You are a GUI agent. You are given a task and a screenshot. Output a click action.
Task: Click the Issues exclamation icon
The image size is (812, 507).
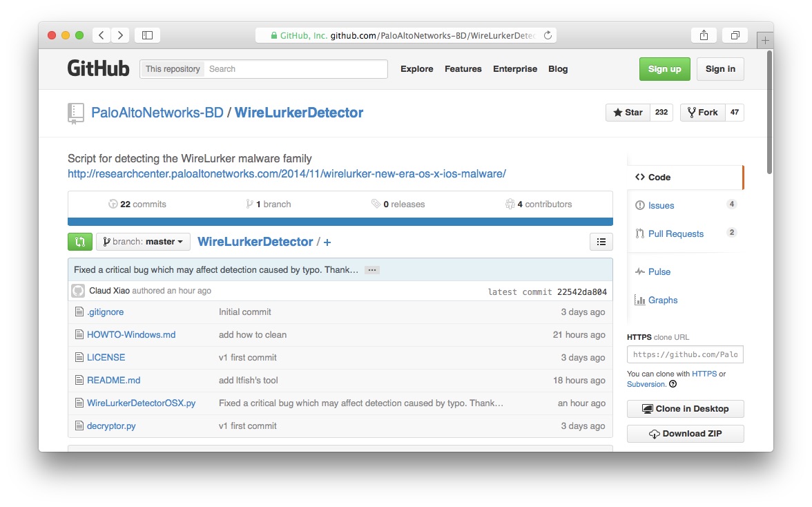click(x=640, y=205)
